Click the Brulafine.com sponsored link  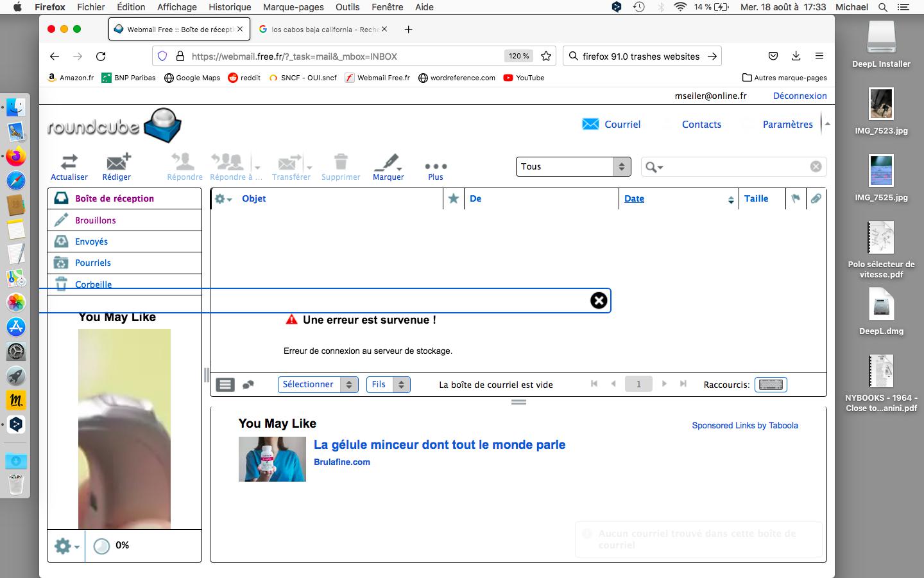tap(342, 462)
